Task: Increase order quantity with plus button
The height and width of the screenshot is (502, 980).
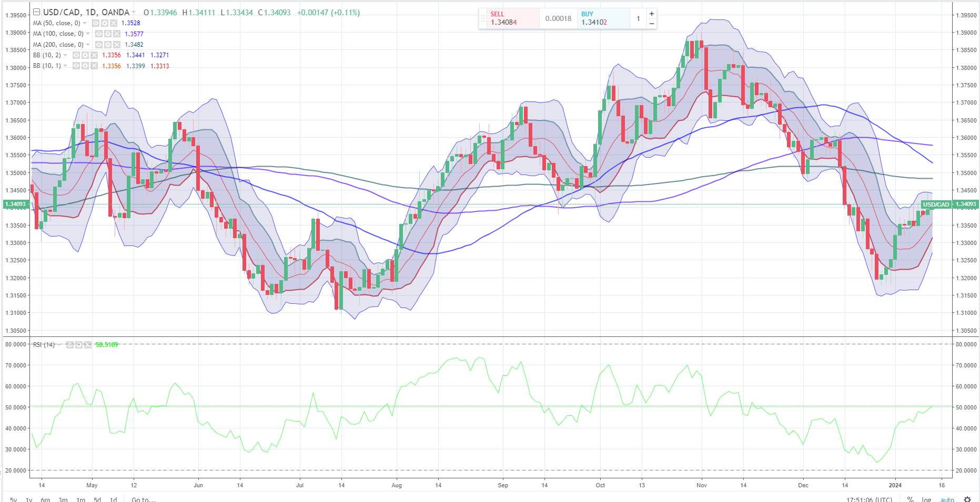Action: 652,14
